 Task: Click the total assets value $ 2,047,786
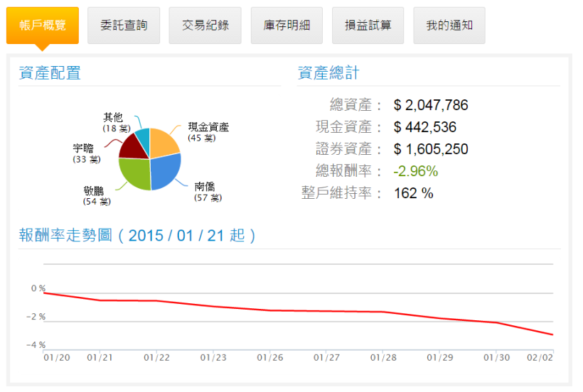click(x=431, y=105)
